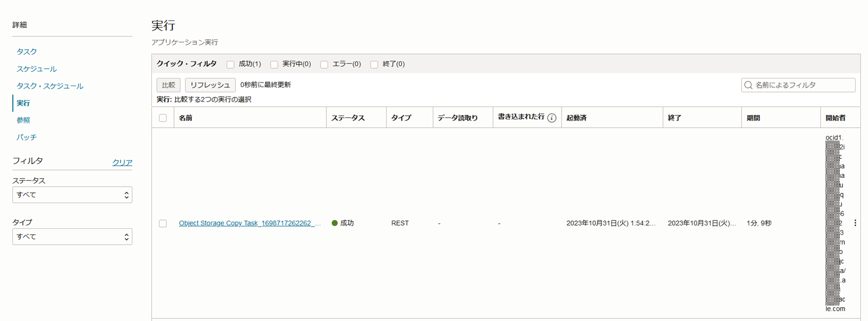Click the info icon beside 書き込まれた行
The height and width of the screenshot is (321, 868).
point(552,118)
